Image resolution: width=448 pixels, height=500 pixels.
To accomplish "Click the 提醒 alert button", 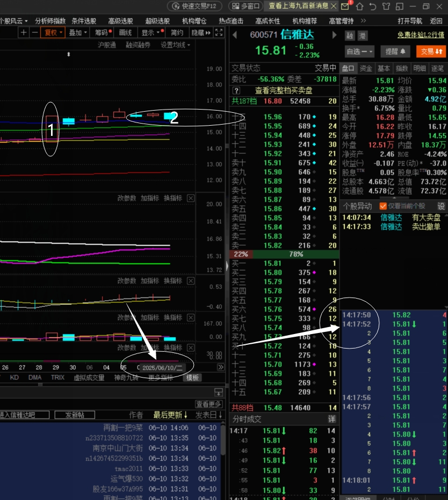I will click(395, 52).
